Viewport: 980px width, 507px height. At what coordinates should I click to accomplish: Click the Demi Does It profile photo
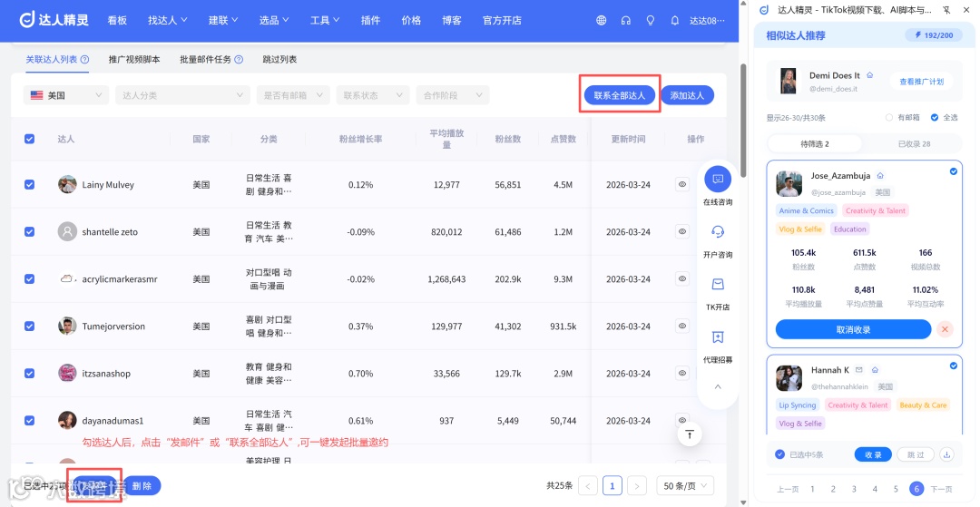click(x=789, y=81)
